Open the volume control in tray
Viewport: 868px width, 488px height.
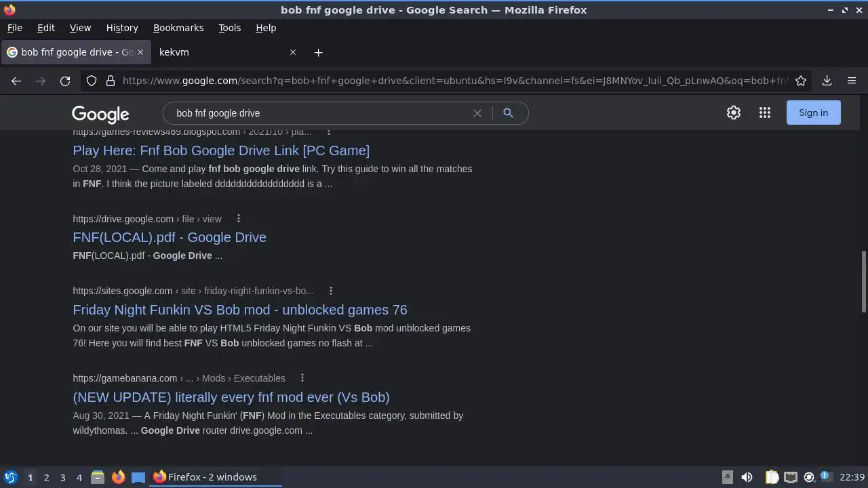(x=747, y=477)
